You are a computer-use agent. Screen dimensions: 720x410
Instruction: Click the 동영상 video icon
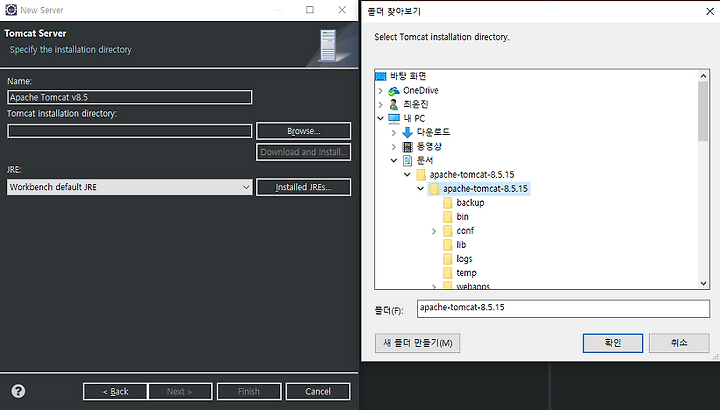coord(407,147)
